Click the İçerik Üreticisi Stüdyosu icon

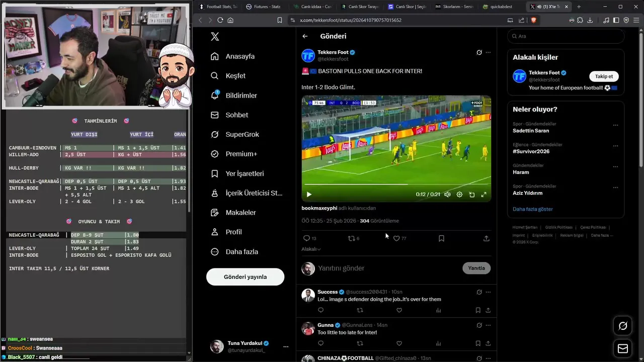(x=215, y=193)
